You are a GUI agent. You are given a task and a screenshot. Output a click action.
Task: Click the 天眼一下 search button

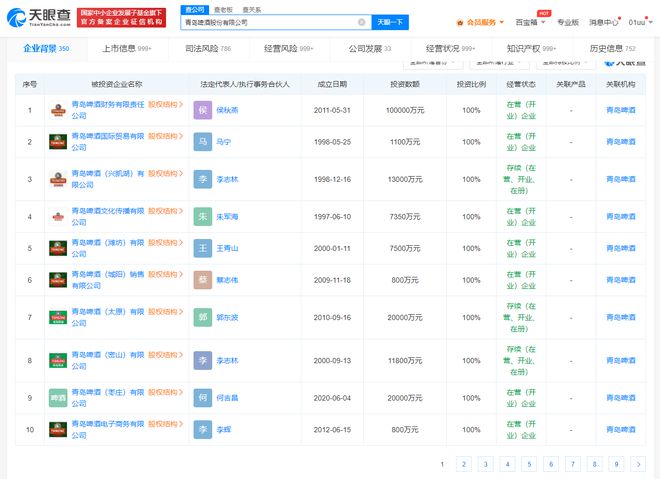pos(390,22)
